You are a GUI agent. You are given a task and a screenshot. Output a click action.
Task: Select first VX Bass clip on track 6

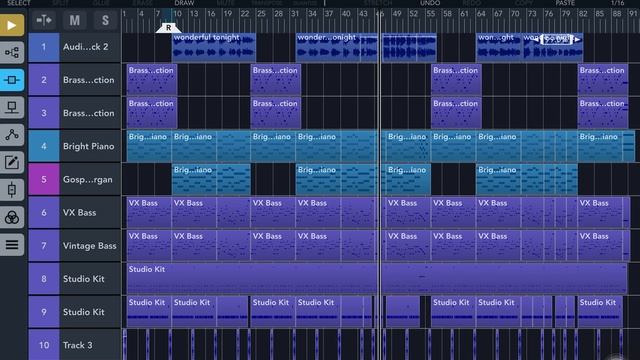(149, 212)
